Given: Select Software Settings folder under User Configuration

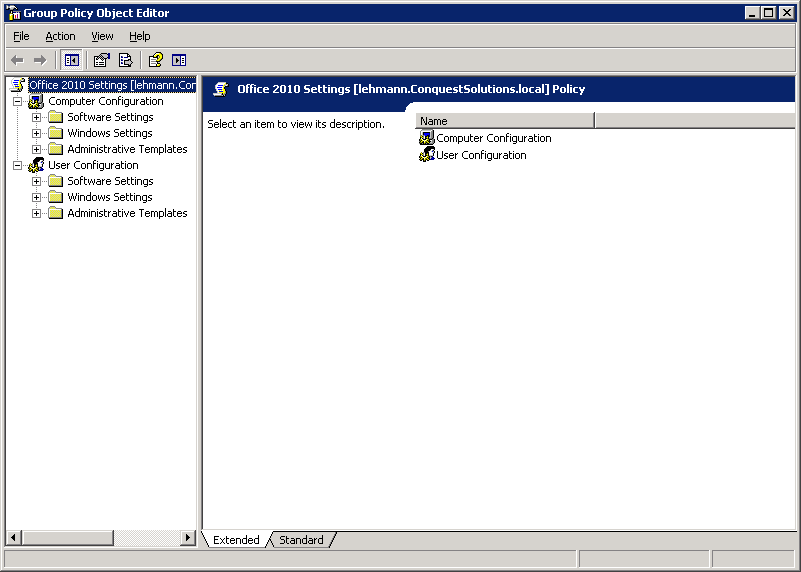Looking at the screenshot, I should click(x=110, y=181).
